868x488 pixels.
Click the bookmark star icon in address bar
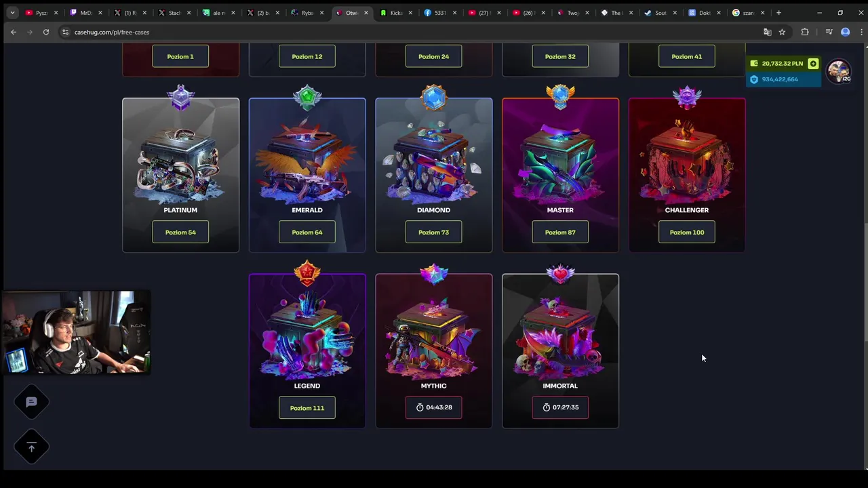pos(782,32)
